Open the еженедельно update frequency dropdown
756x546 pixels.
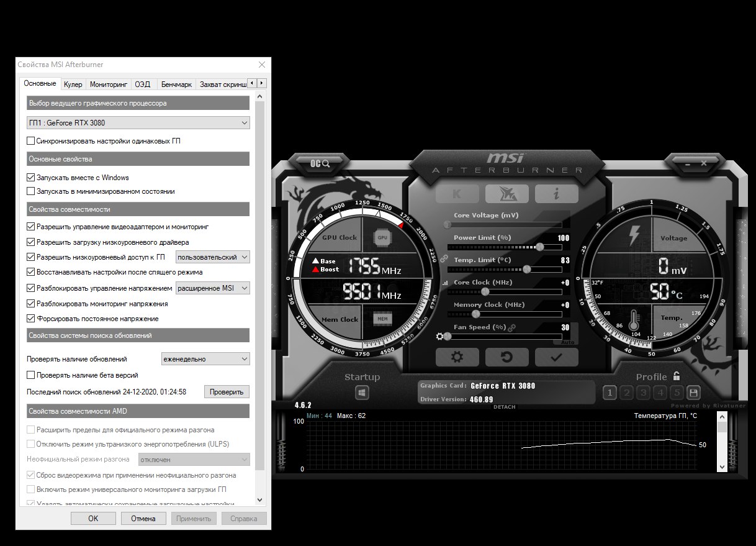coord(205,359)
